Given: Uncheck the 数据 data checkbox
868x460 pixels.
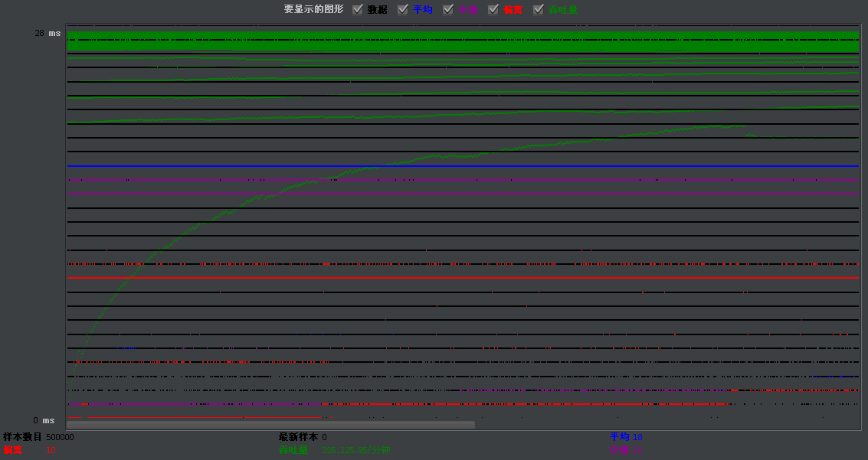Looking at the screenshot, I should pos(358,10).
